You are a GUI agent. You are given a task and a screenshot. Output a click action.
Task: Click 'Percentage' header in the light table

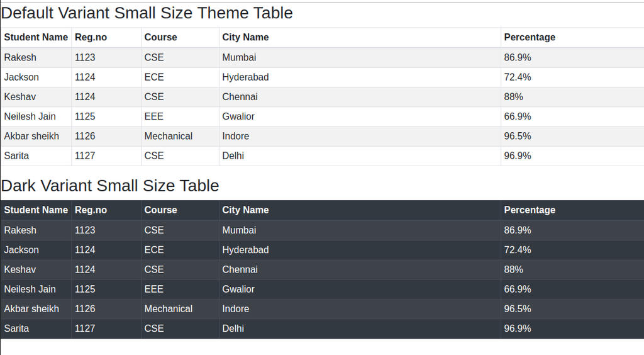530,37
